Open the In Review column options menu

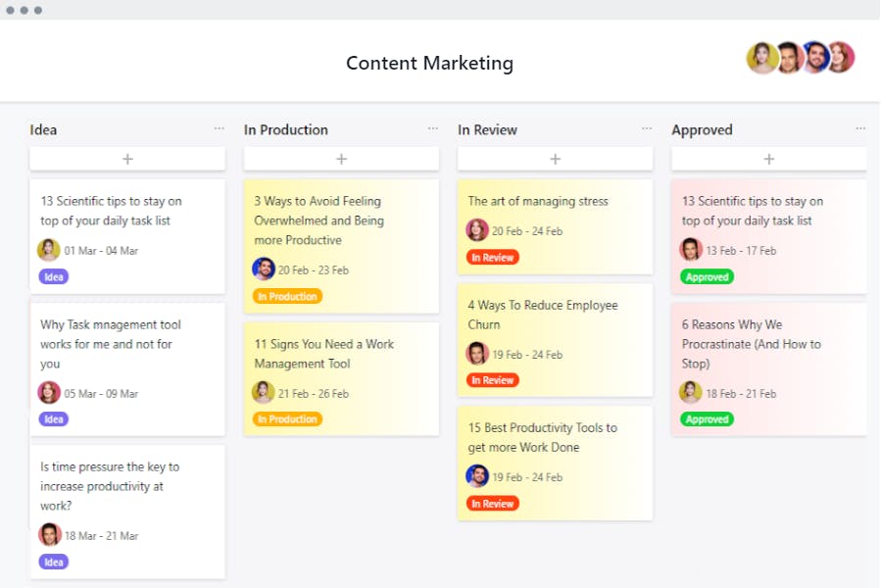point(647,128)
